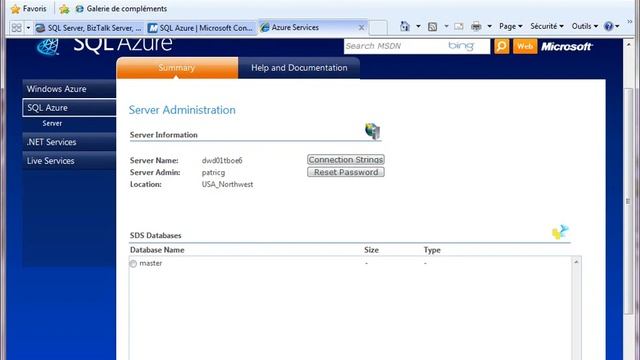640x360 pixels.
Task: Open the Favoris star icon
Action: tap(16, 9)
